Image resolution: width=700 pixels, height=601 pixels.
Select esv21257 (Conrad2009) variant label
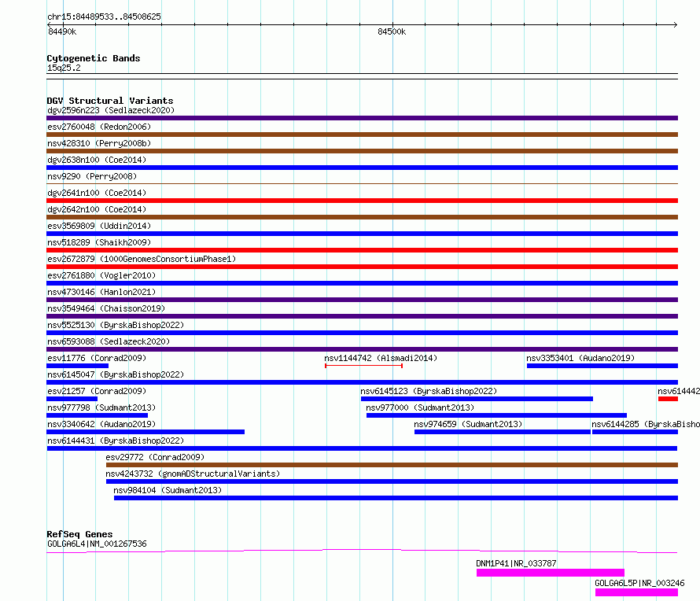point(97,391)
